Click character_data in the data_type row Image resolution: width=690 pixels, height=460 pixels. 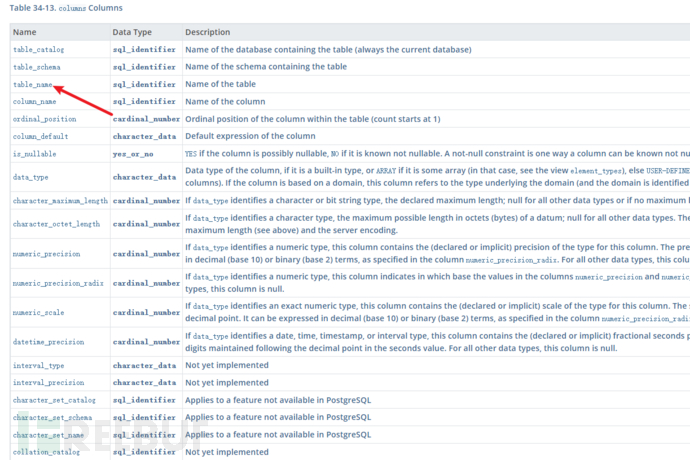pos(144,177)
